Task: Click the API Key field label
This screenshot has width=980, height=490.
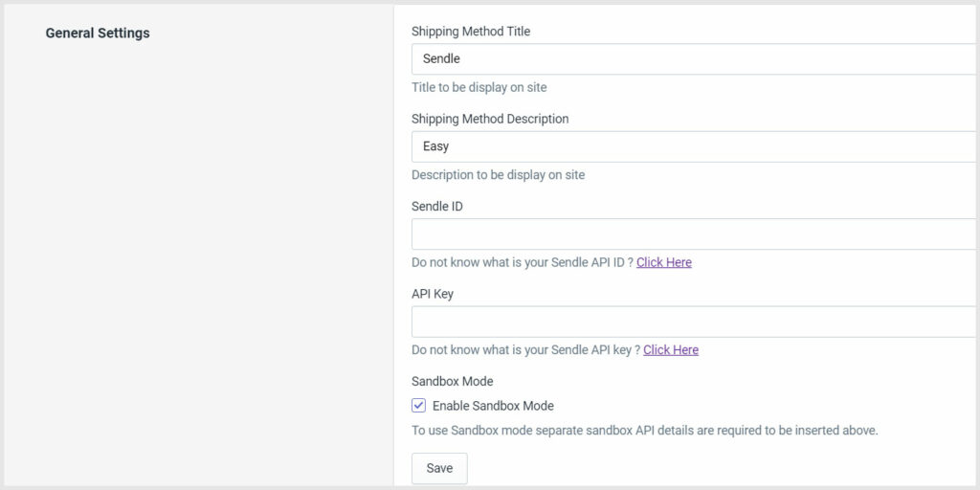Action: pos(433,294)
